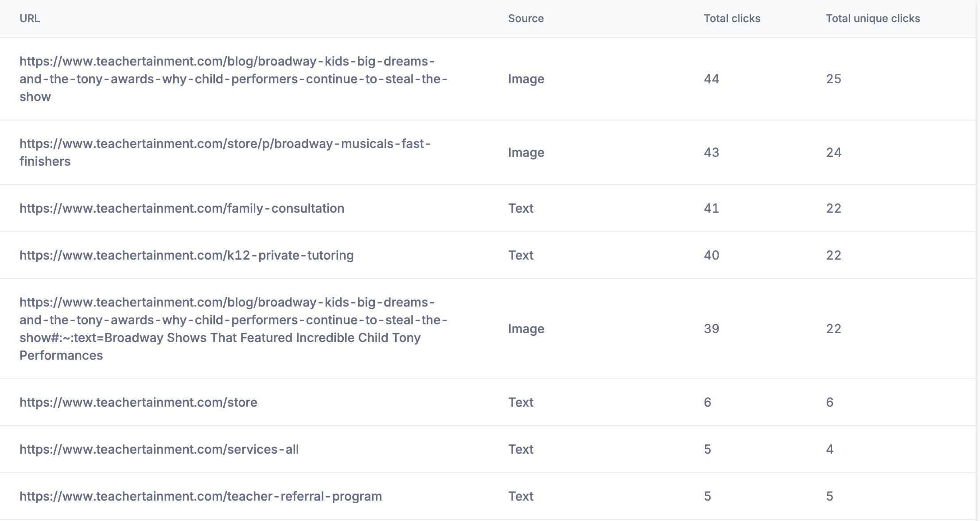Click the URL column header
980x521 pixels.
30,19
